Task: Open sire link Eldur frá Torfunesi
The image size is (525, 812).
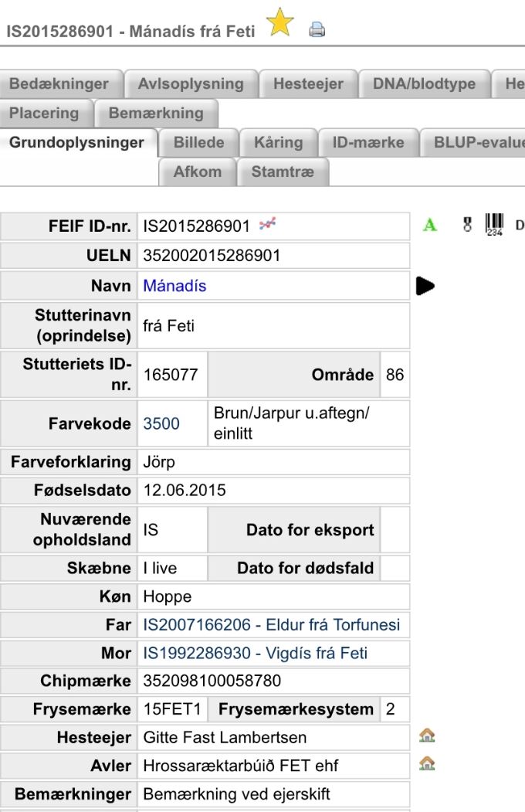Action: 271,625
